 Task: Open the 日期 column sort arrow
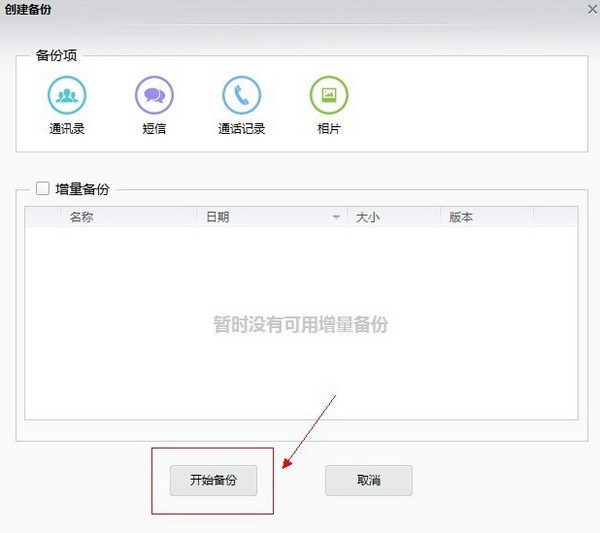[x=336, y=217]
